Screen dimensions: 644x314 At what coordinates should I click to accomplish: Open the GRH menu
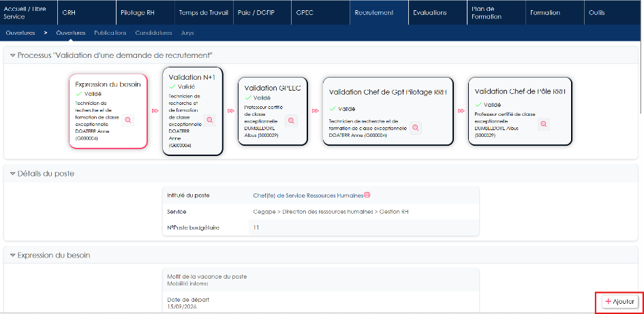(87, 13)
